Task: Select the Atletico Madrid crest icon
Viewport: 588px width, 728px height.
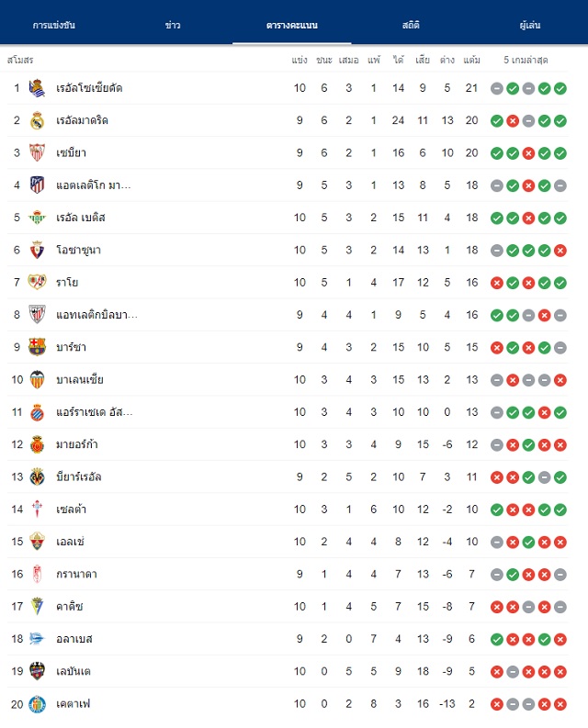Action: (37, 185)
